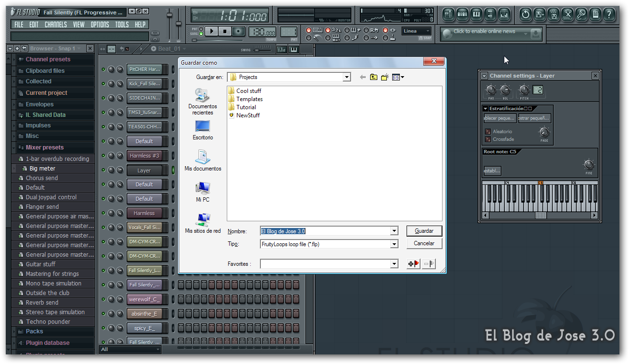
Task: Click the Record transport button
Action: (x=238, y=31)
